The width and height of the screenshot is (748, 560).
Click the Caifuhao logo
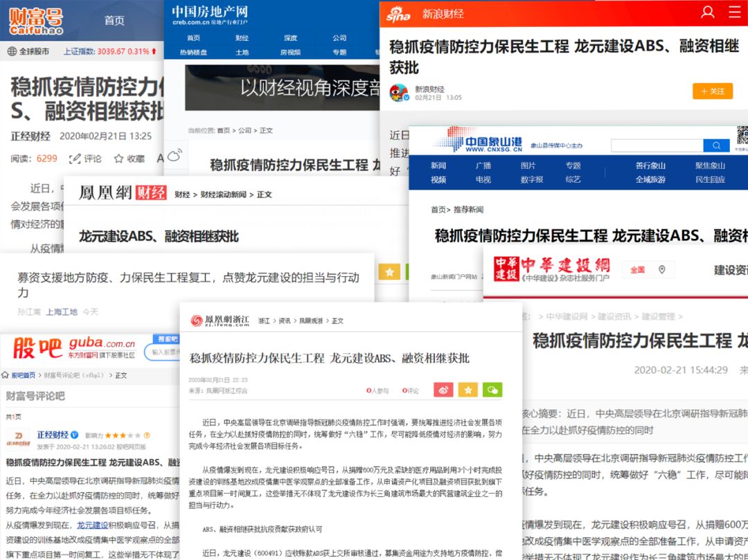(35, 21)
